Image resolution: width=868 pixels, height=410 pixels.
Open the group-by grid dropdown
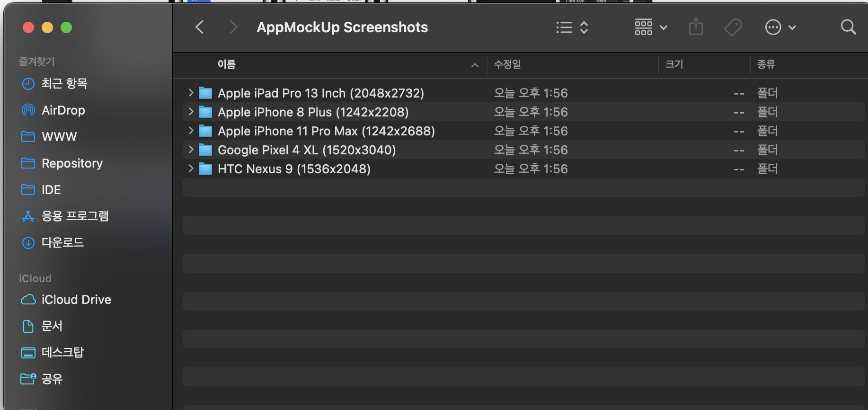(651, 27)
